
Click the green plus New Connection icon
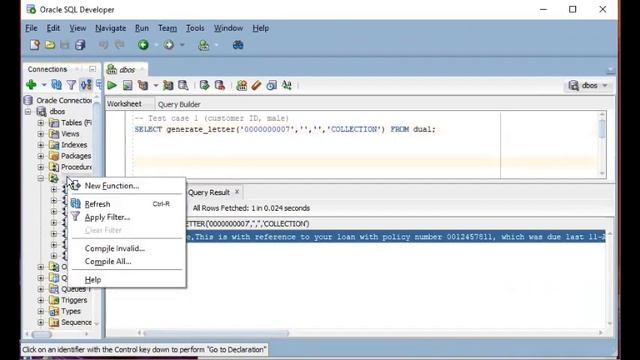click(x=31, y=85)
